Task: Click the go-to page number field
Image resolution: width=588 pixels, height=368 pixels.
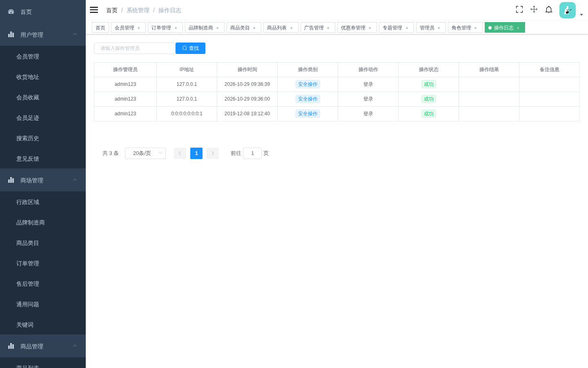Action: pos(252,153)
